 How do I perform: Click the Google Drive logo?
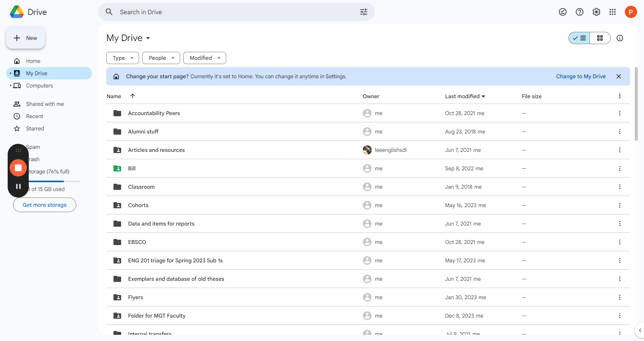coord(16,12)
